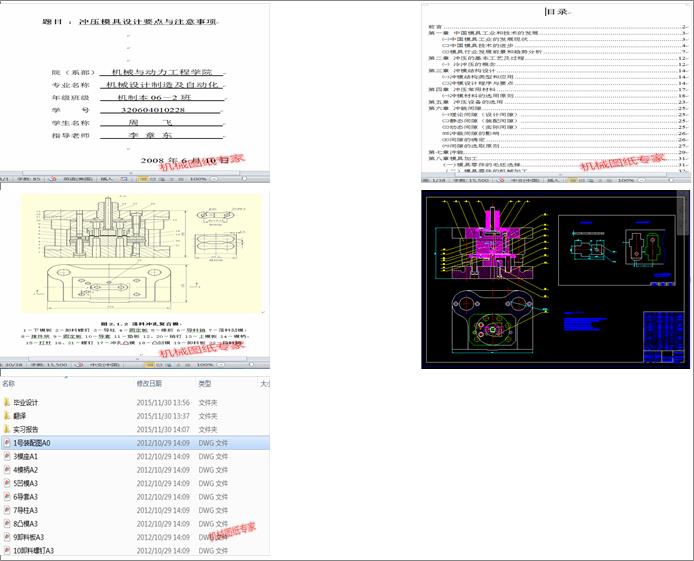694x561 pixels.
Task: Click the title 冲压模具设计要点与注意事项
Action: (148, 21)
